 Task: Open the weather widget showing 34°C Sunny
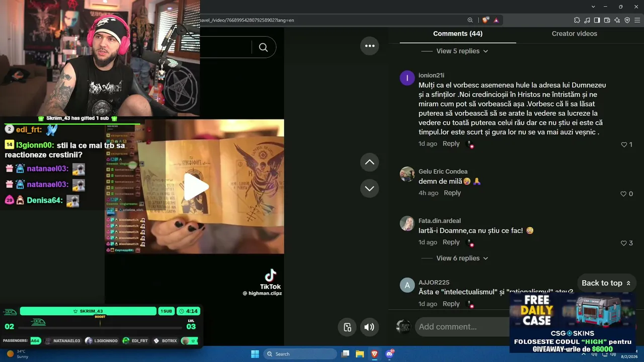click(18, 354)
